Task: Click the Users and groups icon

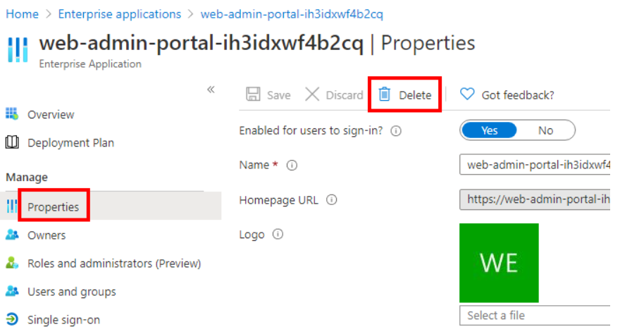Action: 12,291
